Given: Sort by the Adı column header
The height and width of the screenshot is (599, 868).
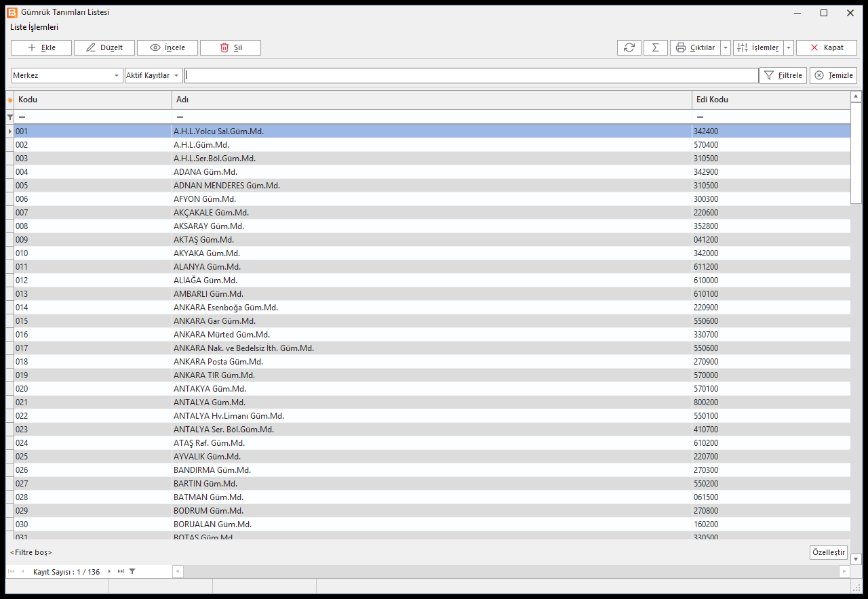Looking at the screenshot, I should pyautogui.click(x=432, y=100).
